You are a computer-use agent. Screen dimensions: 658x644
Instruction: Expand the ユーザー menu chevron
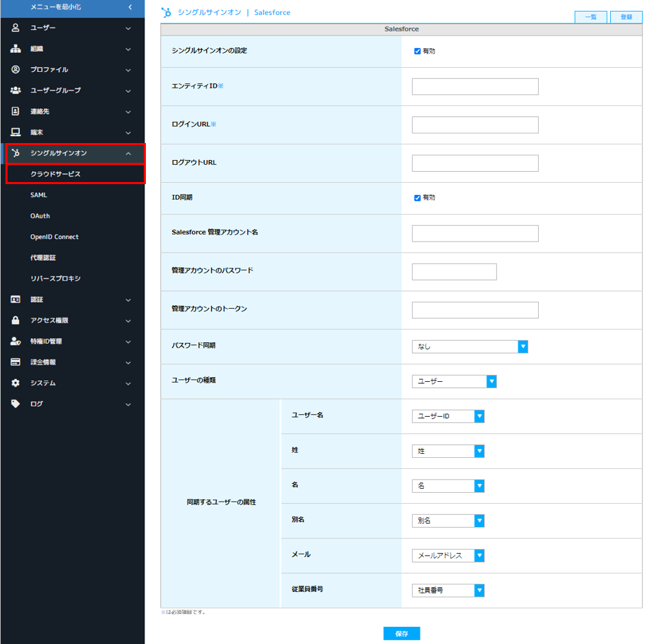tap(129, 29)
